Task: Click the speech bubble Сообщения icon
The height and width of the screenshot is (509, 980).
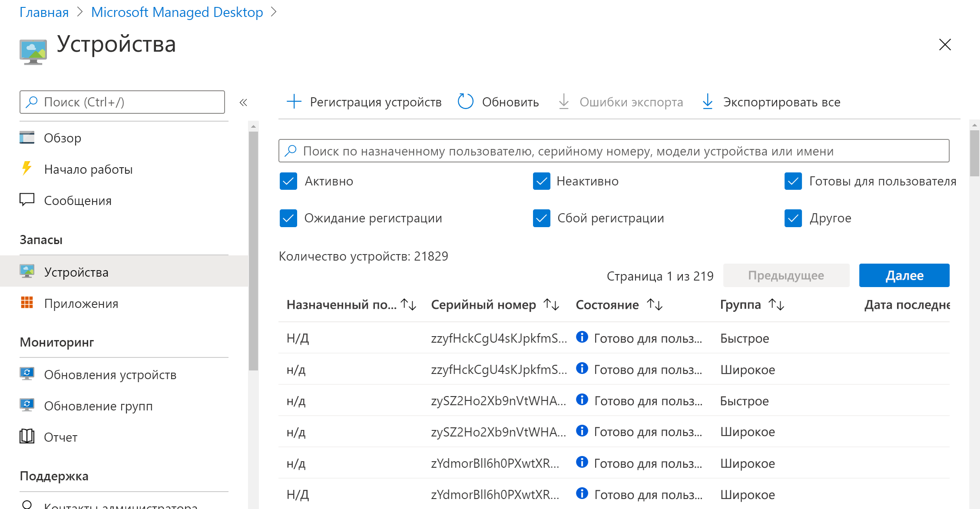Action: coord(27,200)
